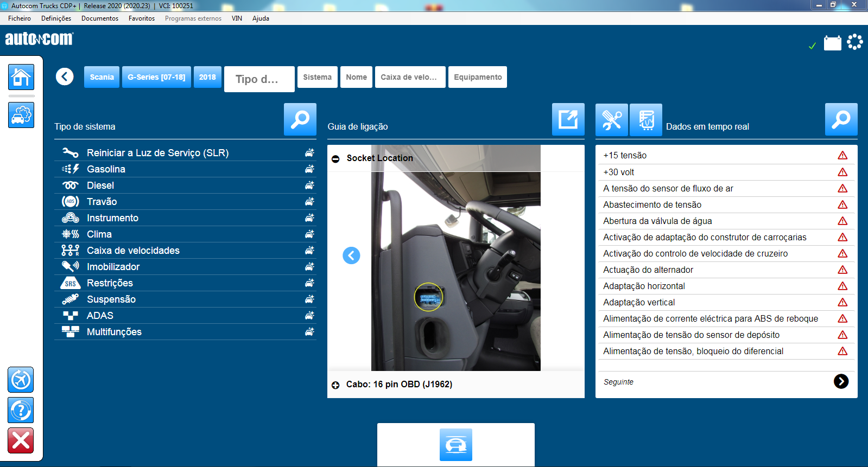The image size is (868, 467).
Task: Open connection guide in external window
Action: coord(568,119)
